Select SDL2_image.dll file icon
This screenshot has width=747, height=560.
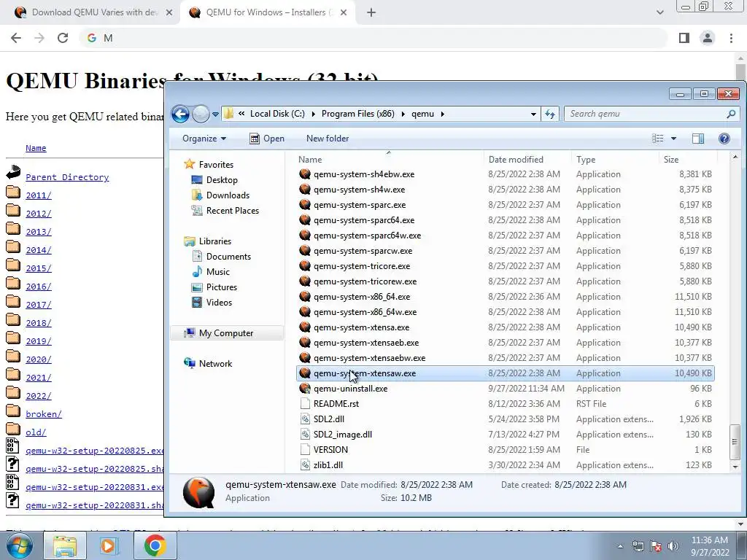[305, 435]
